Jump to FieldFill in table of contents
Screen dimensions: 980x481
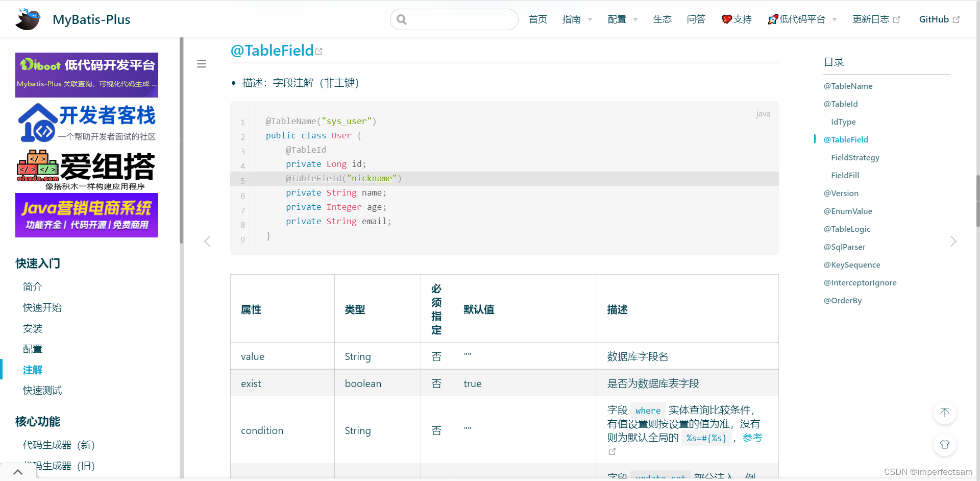click(x=845, y=175)
